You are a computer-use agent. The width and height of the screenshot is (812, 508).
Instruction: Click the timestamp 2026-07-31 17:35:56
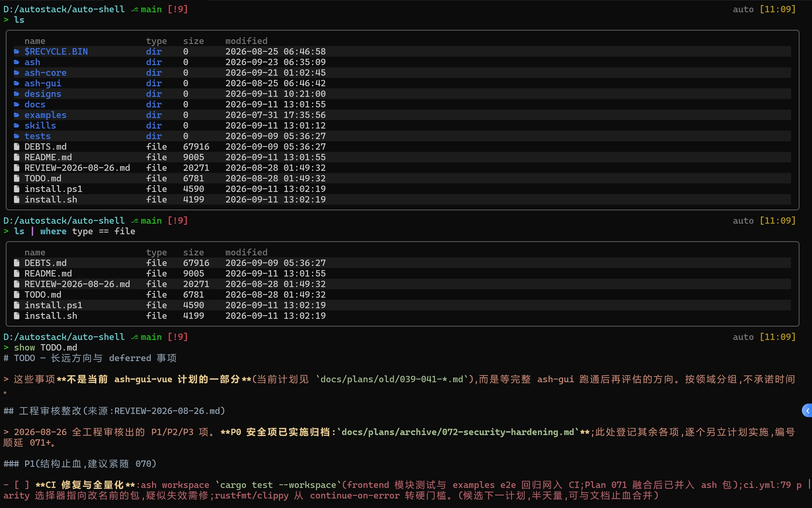point(275,115)
